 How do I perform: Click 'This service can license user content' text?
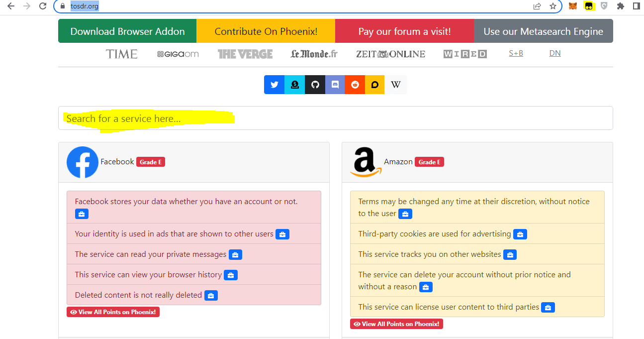449,307
